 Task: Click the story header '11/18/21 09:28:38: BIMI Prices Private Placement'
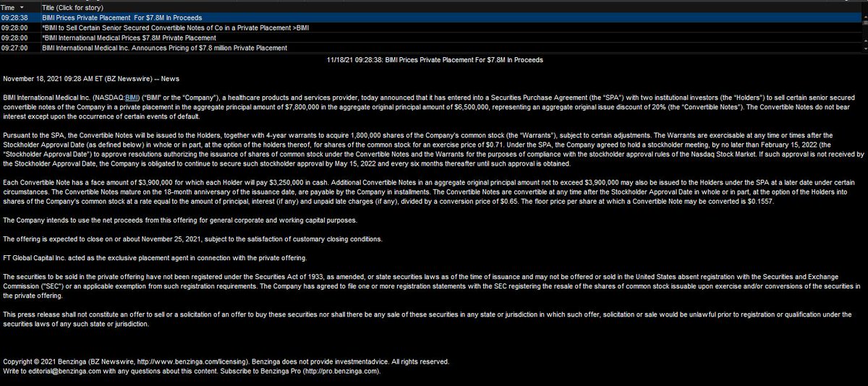pyautogui.click(x=434, y=60)
